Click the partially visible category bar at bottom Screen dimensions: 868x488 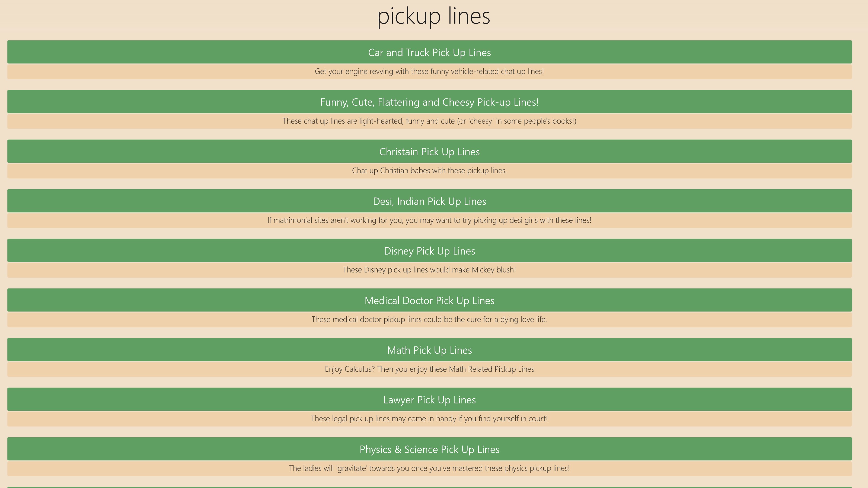coord(429,487)
